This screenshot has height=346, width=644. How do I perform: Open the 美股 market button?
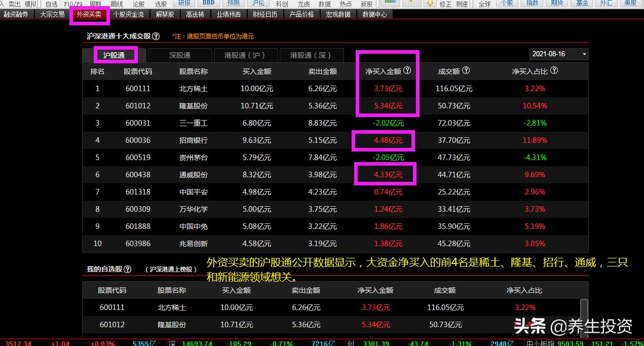point(630,3)
